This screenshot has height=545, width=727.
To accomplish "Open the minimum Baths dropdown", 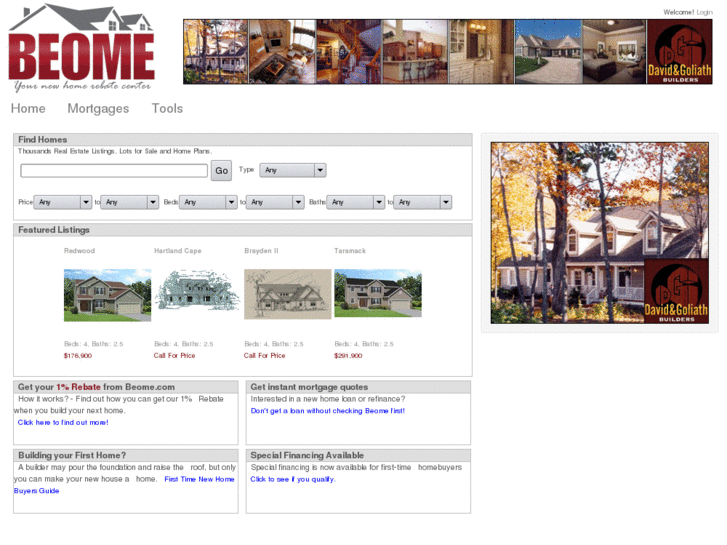I will 356,202.
